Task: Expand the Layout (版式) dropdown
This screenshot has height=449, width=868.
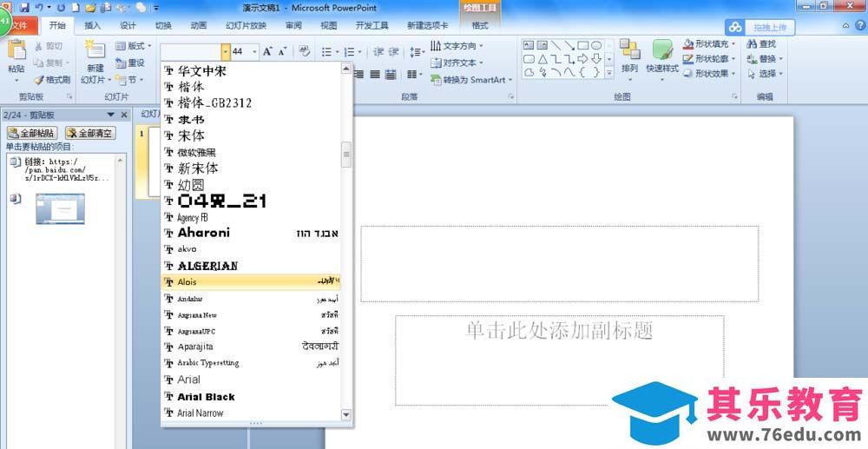Action: tap(133, 46)
